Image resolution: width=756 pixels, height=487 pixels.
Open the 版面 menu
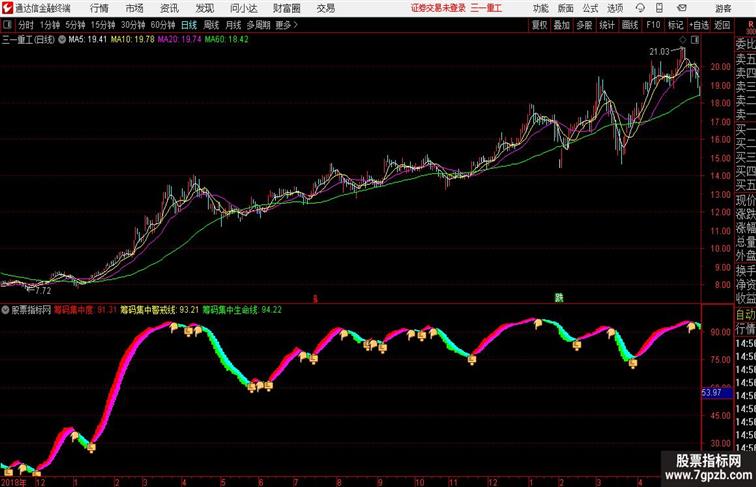coord(566,8)
